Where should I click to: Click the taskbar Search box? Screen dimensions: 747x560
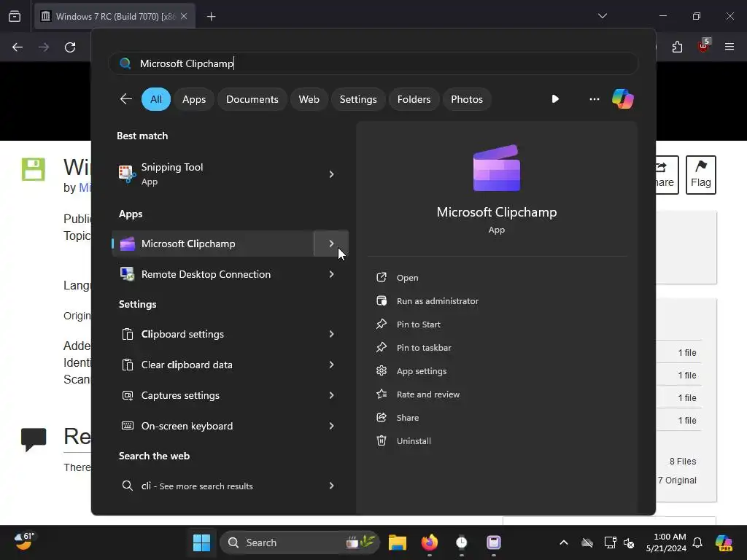tap(300, 542)
